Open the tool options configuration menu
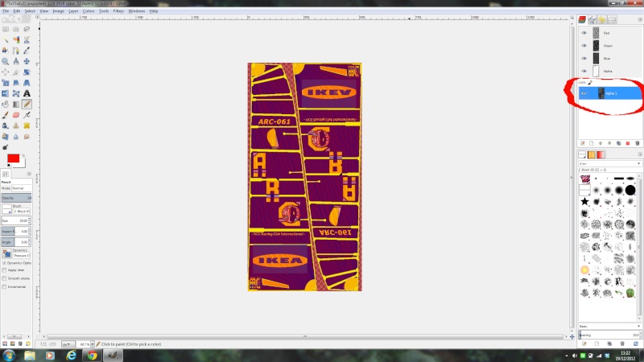 click(x=29, y=174)
